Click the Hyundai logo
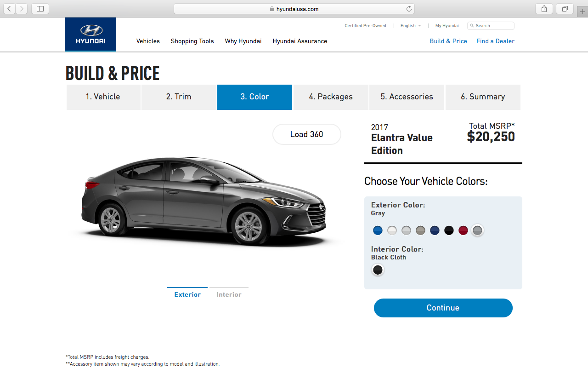The height and width of the screenshot is (368, 588). [90, 34]
